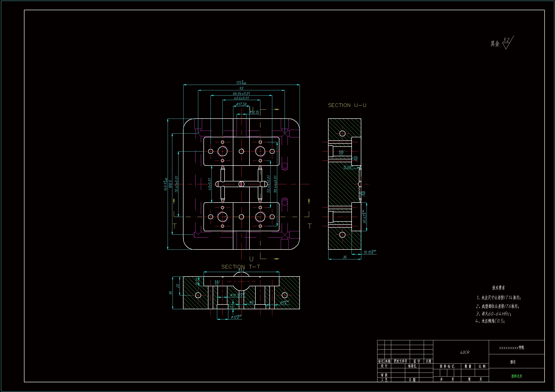Click the ⌀17.58 diameter dimension
Screen dimensions: 555x392
click(x=241, y=104)
